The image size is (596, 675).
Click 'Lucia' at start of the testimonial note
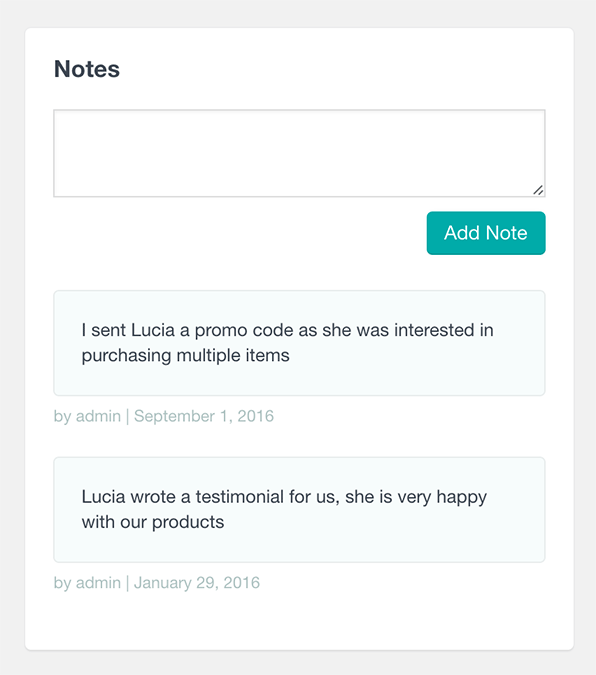click(x=103, y=497)
